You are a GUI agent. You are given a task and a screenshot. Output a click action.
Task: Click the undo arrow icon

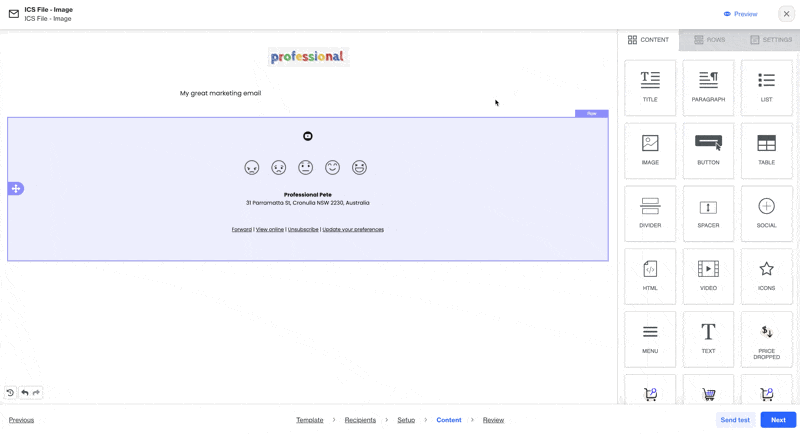(x=25, y=393)
